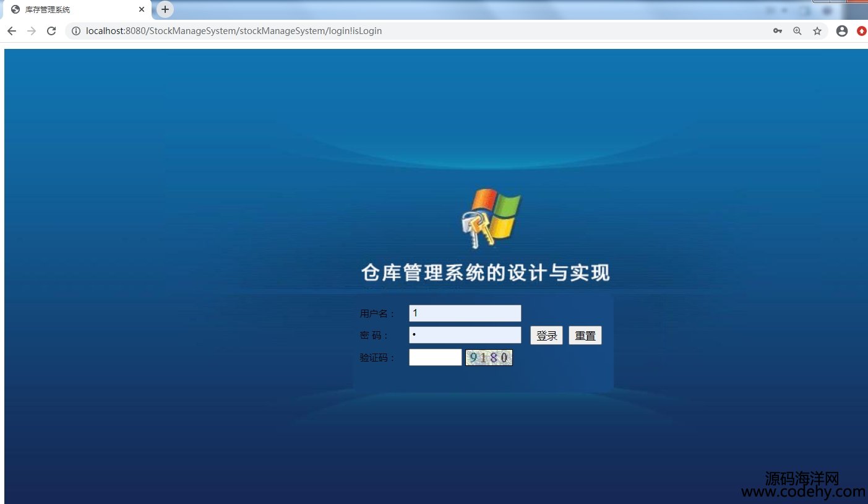Image resolution: width=868 pixels, height=504 pixels.
Task: Open a new tab with plus button
Action: click(165, 9)
